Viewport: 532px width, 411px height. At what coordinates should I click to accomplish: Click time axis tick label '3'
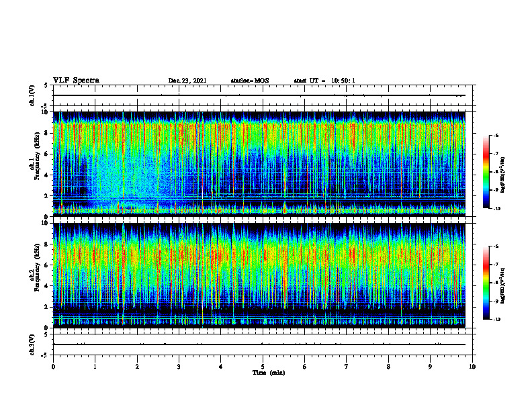pyautogui.click(x=179, y=367)
